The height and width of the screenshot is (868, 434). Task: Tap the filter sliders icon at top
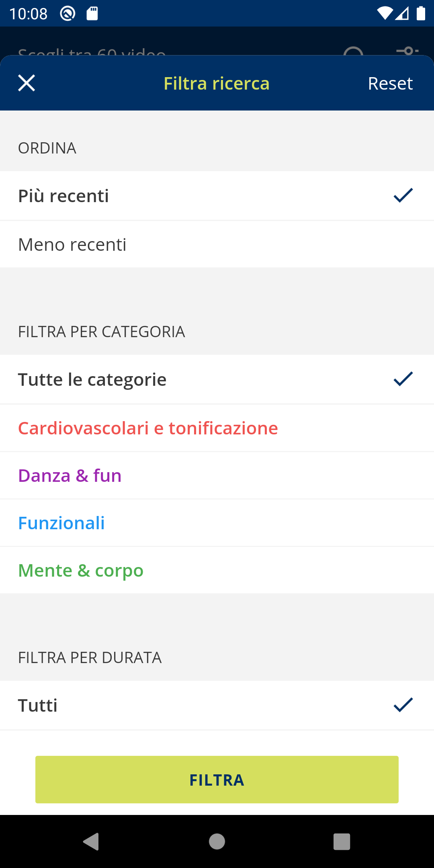pos(407,51)
